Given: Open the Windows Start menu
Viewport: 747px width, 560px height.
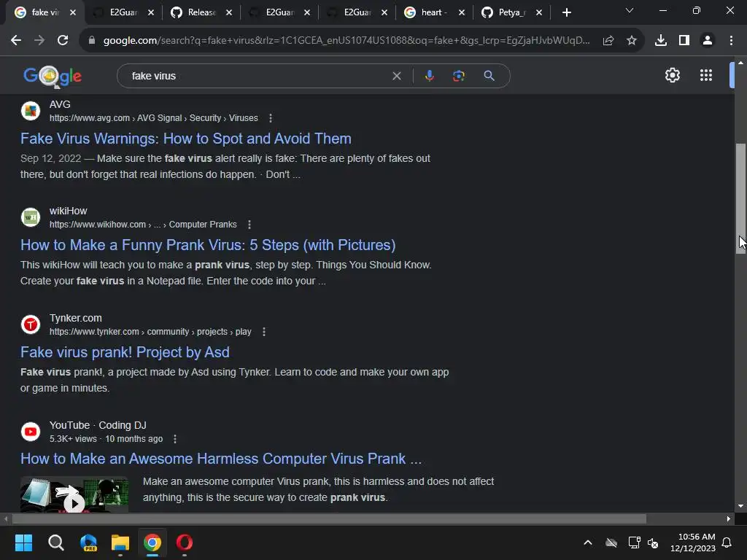Looking at the screenshot, I should (x=23, y=542).
